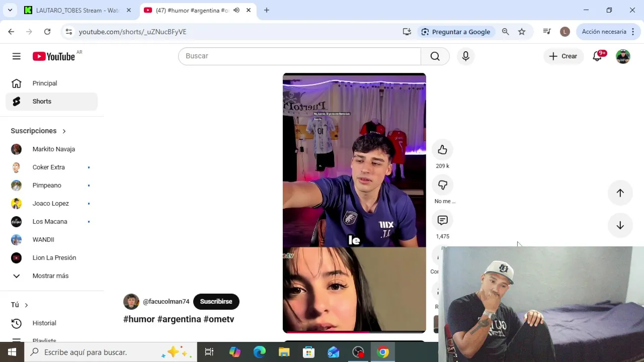This screenshot has height=362, width=644.
Task: Click the Suscribirse button
Action: [x=216, y=302]
